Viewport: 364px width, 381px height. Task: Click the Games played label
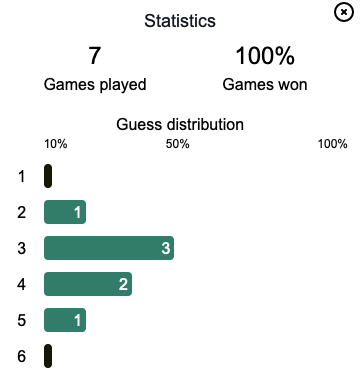(95, 85)
